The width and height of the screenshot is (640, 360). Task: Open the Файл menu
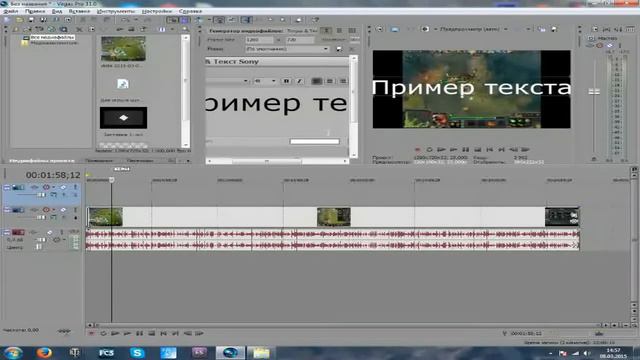point(11,11)
